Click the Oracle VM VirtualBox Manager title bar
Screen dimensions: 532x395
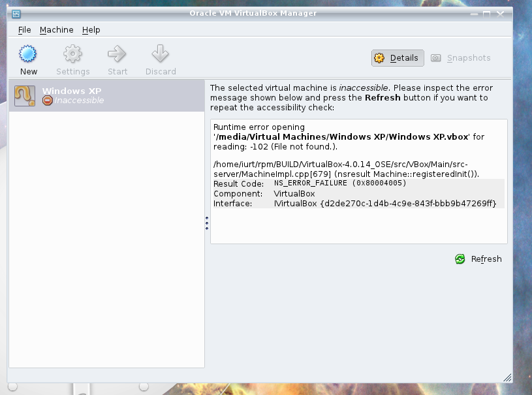click(261, 13)
